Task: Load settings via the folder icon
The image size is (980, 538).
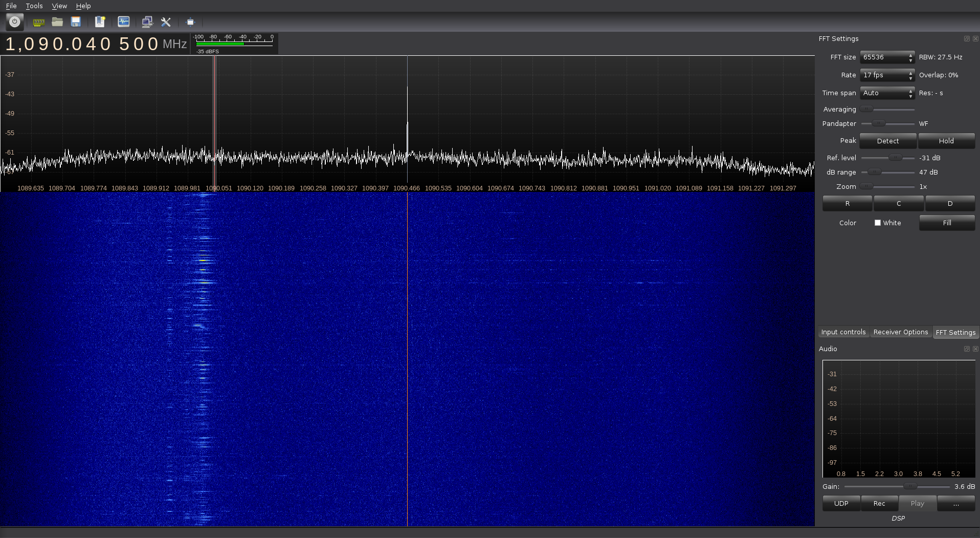Action: [57, 21]
